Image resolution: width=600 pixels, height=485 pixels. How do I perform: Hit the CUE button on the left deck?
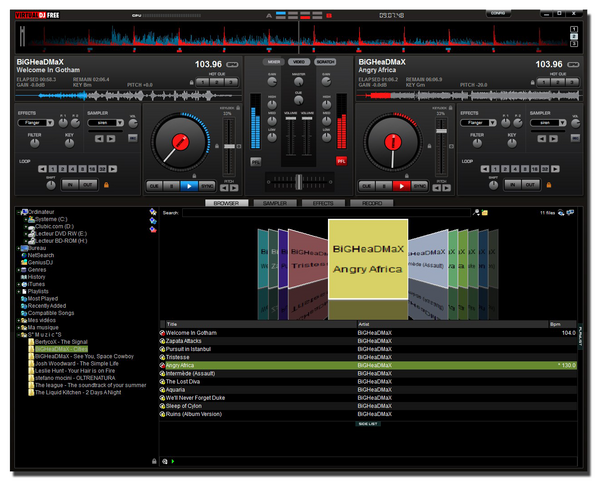coord(154,185)
